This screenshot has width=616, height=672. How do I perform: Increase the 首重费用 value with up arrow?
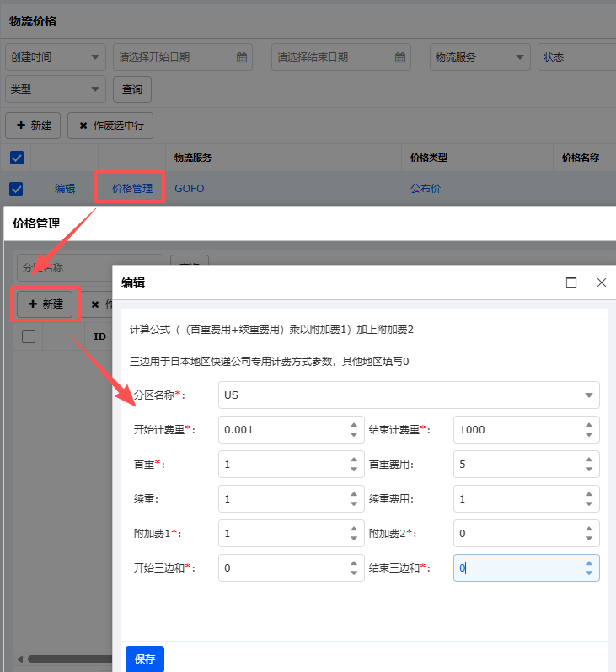pyautogui.click(x=588, y=459)
